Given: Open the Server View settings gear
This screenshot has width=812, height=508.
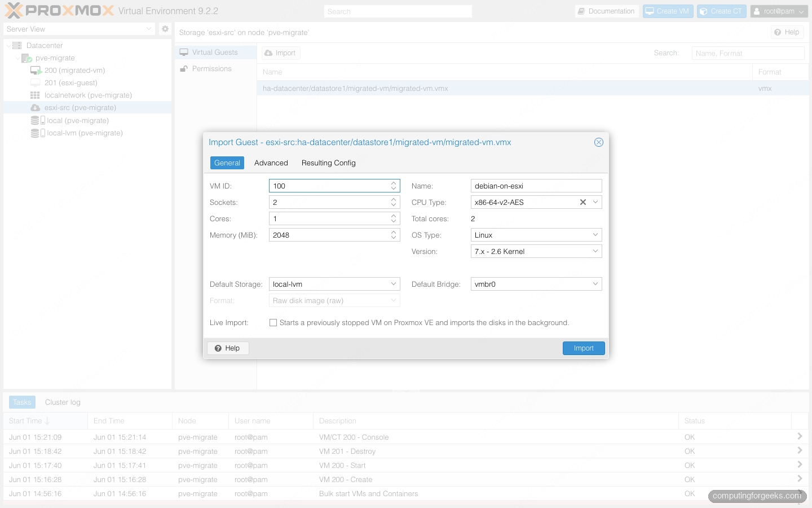Looking at the screenshot, I should point(165,29).
